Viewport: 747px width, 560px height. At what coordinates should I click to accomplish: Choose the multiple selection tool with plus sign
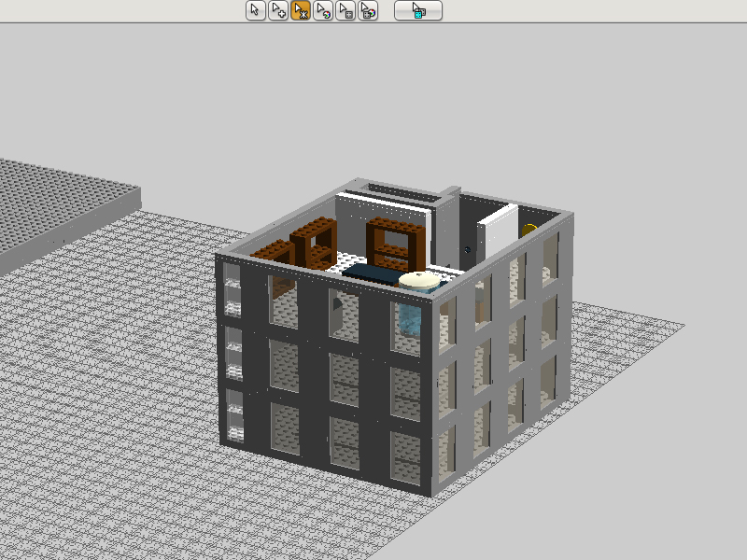[277, 10]
